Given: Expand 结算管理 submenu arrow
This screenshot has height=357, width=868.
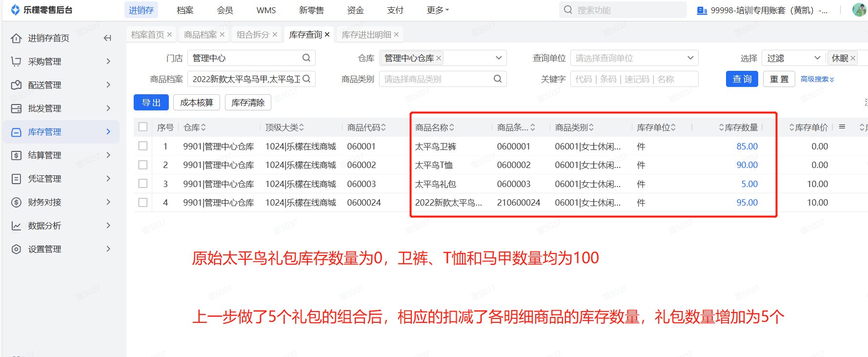Looking at the screenshot, I should pos(108,155).
